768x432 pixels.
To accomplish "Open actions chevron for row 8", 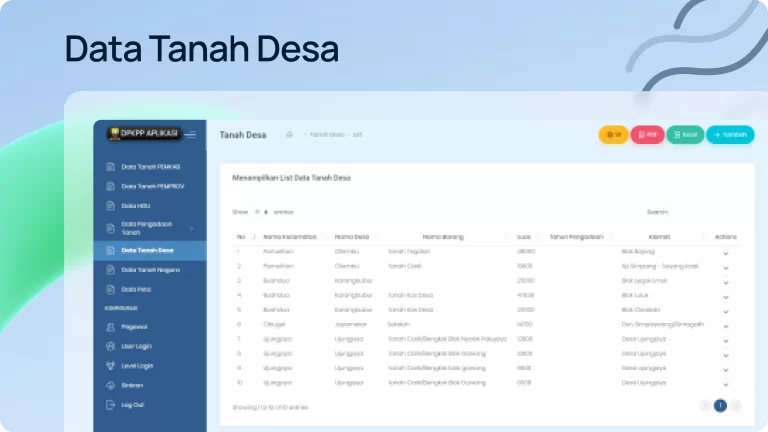I will pyautogui.click(x=726, y=355).
